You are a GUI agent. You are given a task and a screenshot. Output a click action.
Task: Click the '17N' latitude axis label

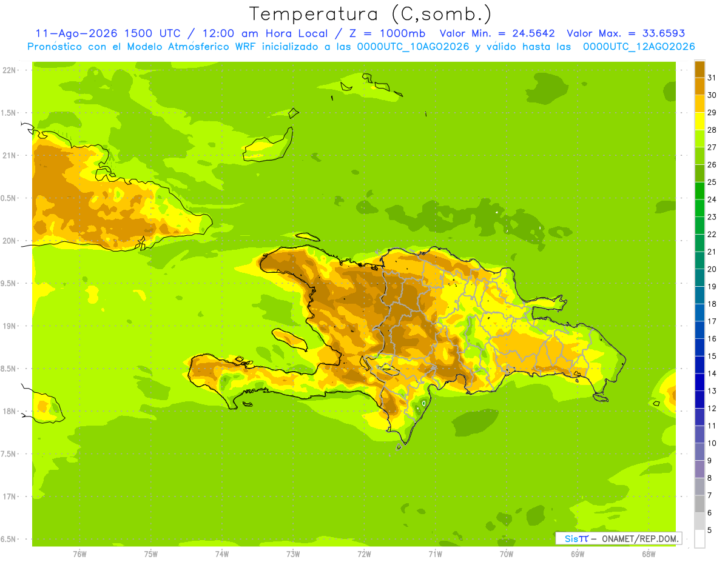[x=9, y=497]
